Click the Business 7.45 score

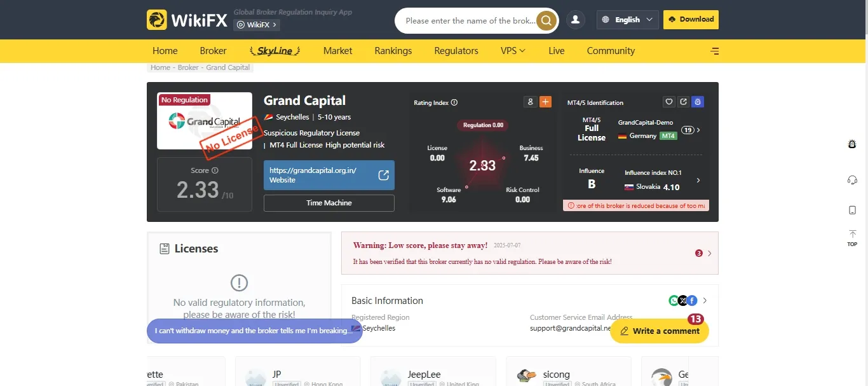[x=531, y=153]
